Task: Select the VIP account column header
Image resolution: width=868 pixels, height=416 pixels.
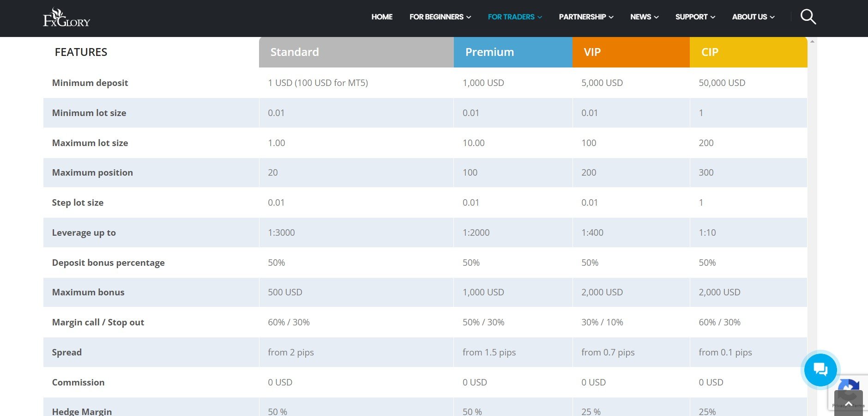Action: point(631,52)
